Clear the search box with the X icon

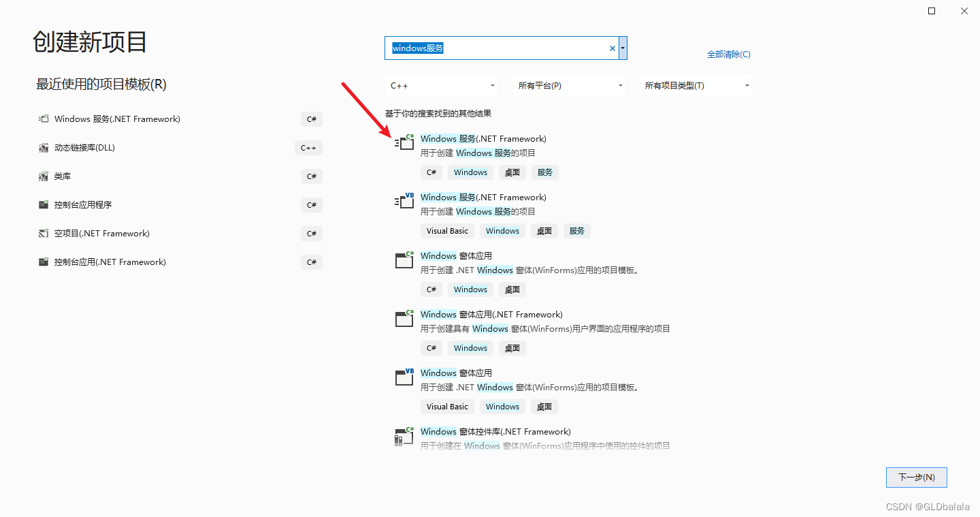pyautogui.click(x=612, y=48)
